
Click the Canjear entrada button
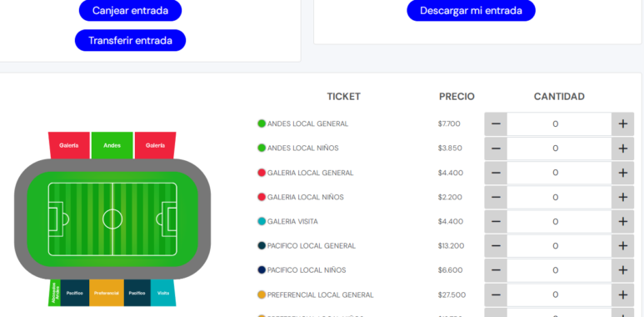coord(130,10)
